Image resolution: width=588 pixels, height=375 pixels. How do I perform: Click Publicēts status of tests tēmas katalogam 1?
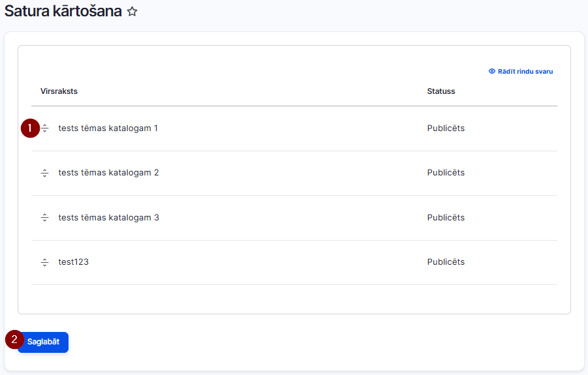point(446,128)
